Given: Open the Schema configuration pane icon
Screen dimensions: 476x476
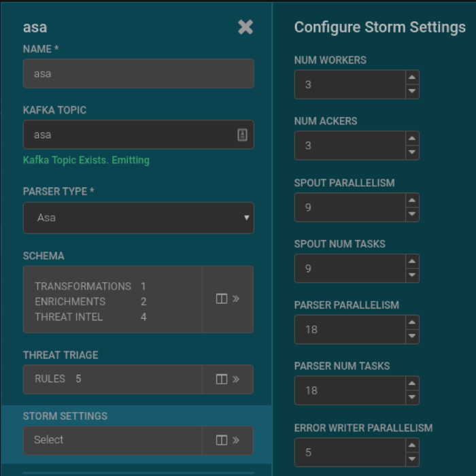Looking at the screenshot, I should (228, 299).
